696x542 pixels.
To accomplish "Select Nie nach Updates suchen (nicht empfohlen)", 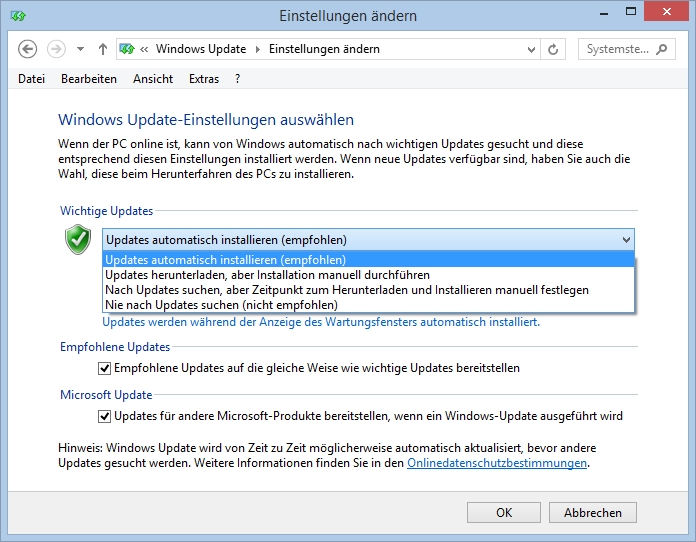I will pyautogui.click(x=368, y=305).
